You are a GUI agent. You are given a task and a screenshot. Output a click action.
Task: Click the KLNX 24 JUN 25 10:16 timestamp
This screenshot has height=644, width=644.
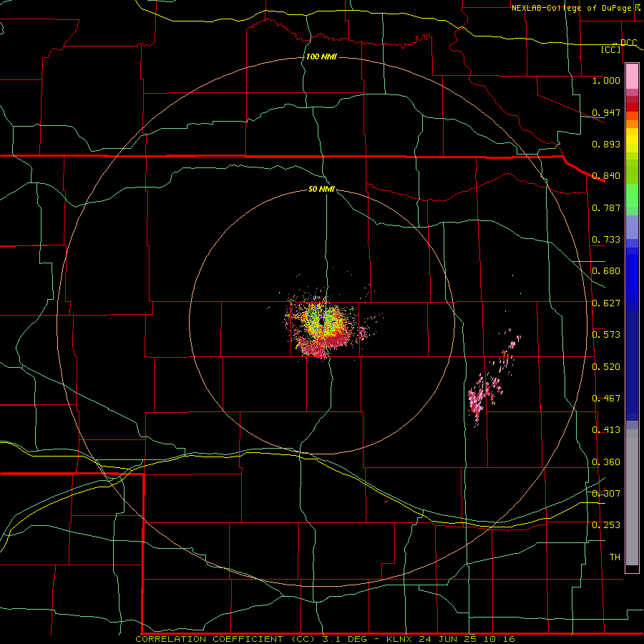pyautogui.click(x=451, y=639)
